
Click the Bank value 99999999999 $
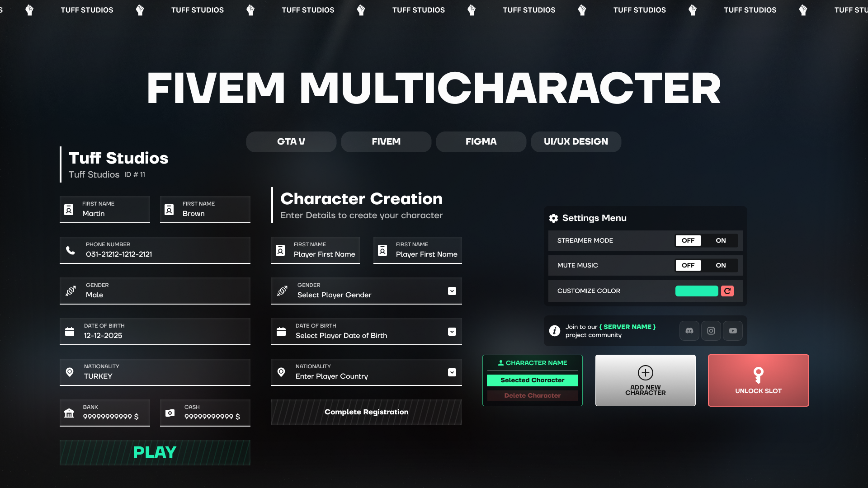point(111,417)
